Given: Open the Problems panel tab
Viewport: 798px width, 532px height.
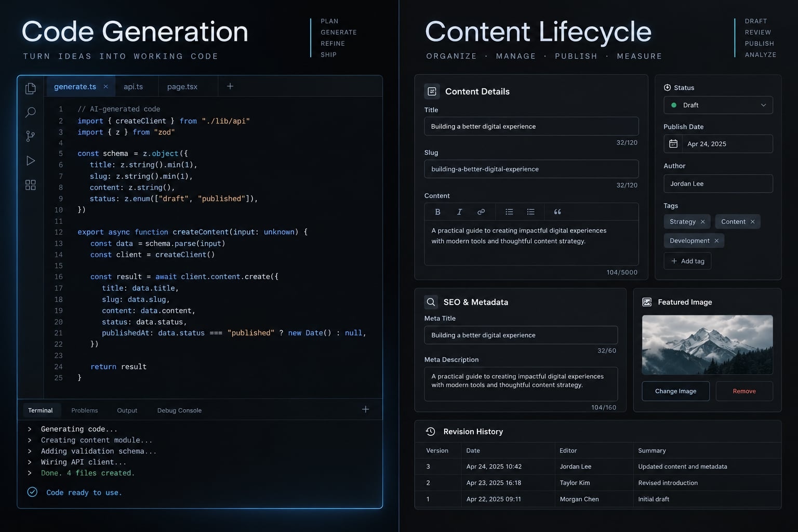Looking at the screenshot, I should [85, 410].
